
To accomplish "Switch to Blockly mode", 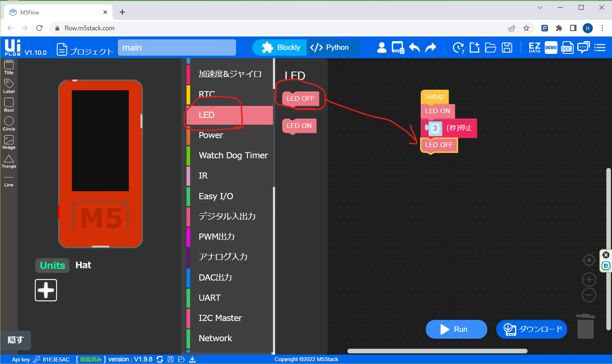I will click(x=280, y=47).
